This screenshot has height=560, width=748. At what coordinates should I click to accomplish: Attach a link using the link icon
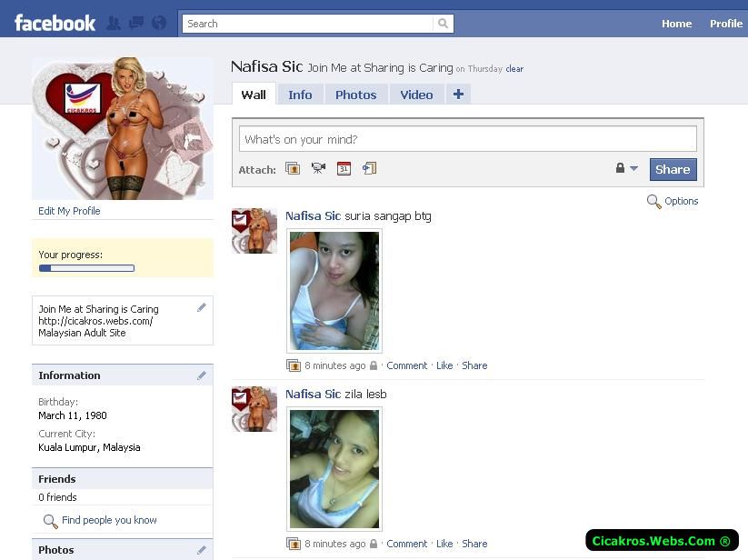coord(369,168)
